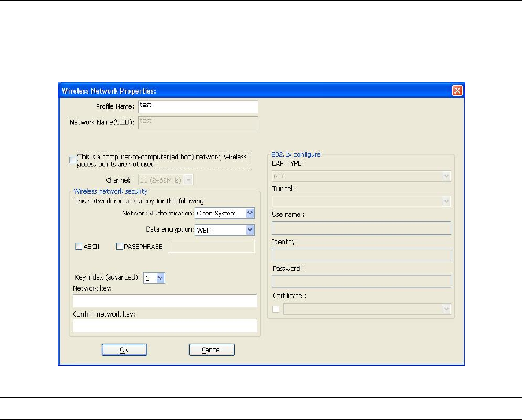522x420 pixels.
Task: Open the Network Authentication dropdown
Action: coord(225,213)
